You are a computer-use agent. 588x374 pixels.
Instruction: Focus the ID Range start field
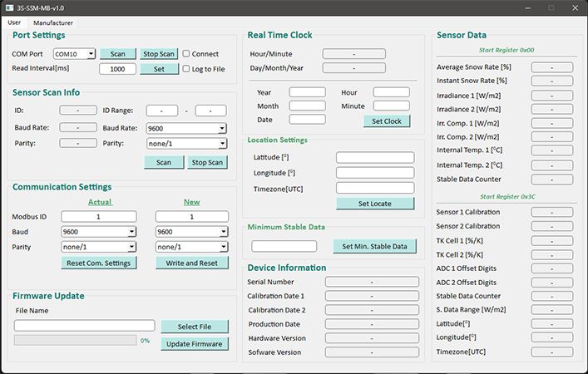click(161, 111)
